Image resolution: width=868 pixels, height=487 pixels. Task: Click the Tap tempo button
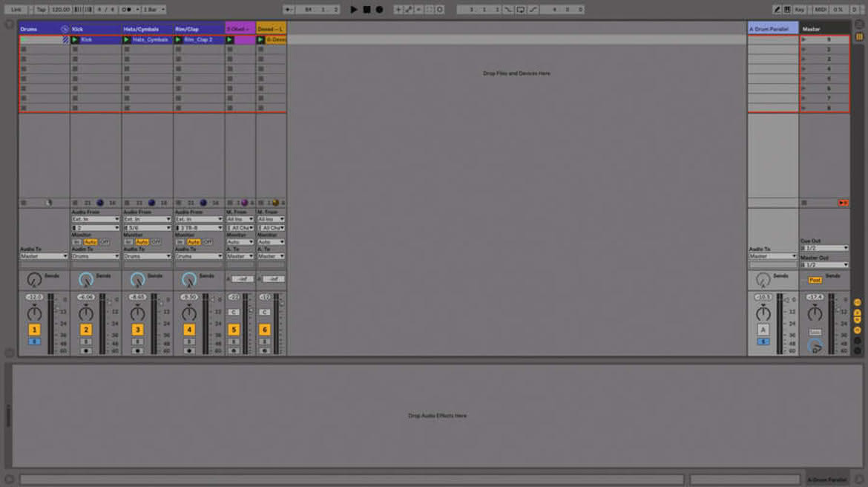(41, 10)
